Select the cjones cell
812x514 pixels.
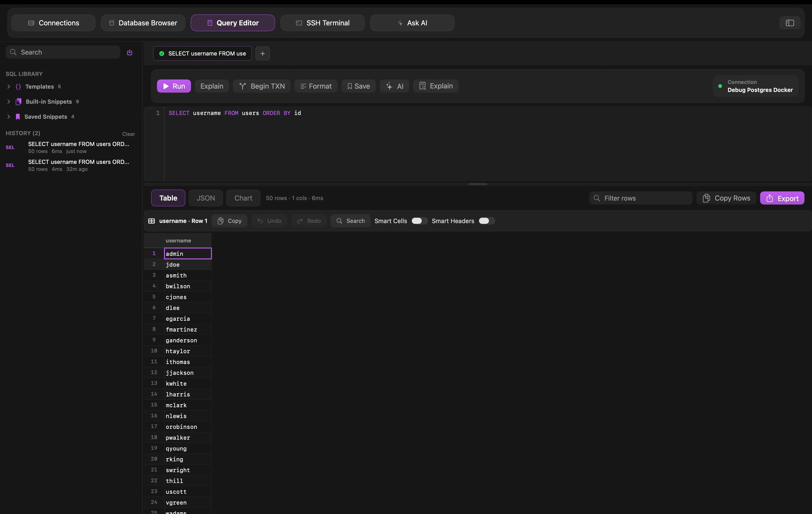[188, 297]
